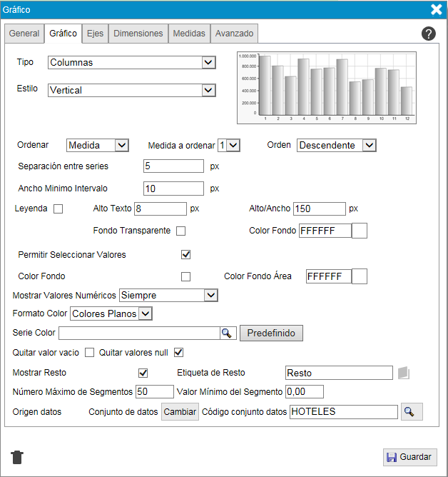Viewport: 448px width, 477px height.
Task: Click the trash delete icon
Action: pyautogui.click(x=18, y=457)
